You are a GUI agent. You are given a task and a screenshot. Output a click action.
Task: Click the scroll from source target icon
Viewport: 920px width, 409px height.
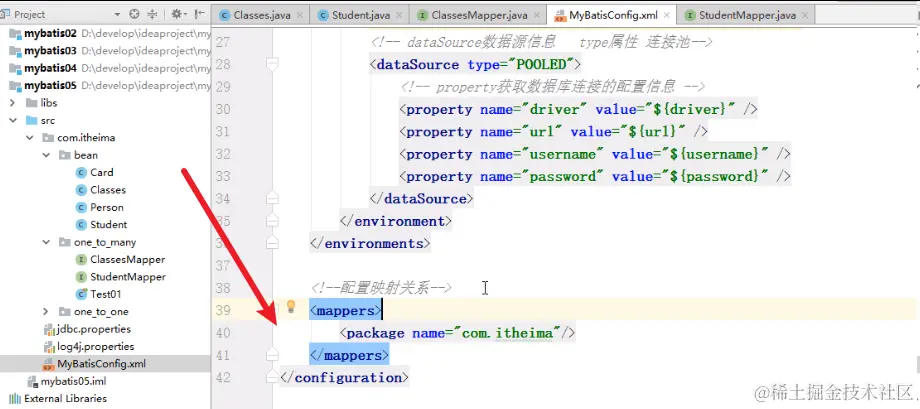tap(134, 14)
